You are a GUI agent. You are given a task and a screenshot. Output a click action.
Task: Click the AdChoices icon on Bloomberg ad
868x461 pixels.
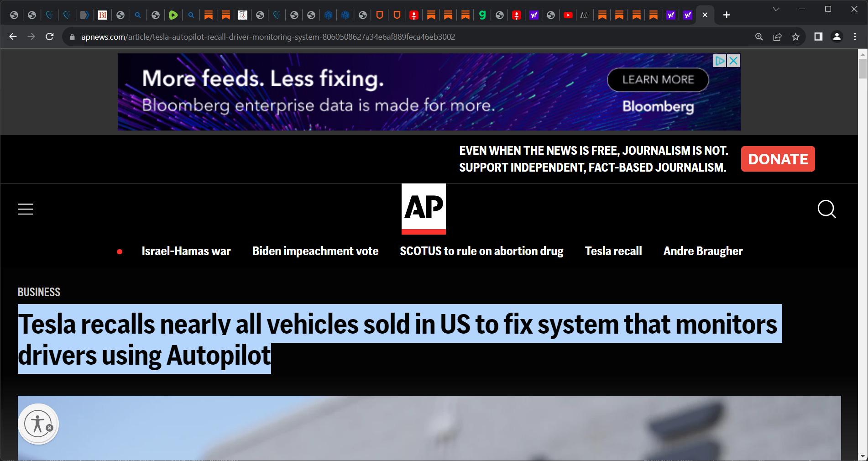coord(720,61)
